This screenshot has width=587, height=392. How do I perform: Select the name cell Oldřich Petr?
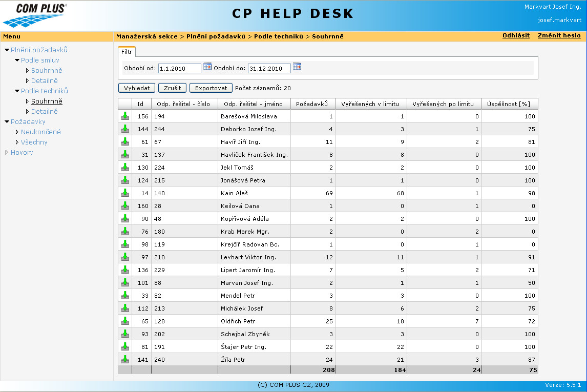[254, 321]
